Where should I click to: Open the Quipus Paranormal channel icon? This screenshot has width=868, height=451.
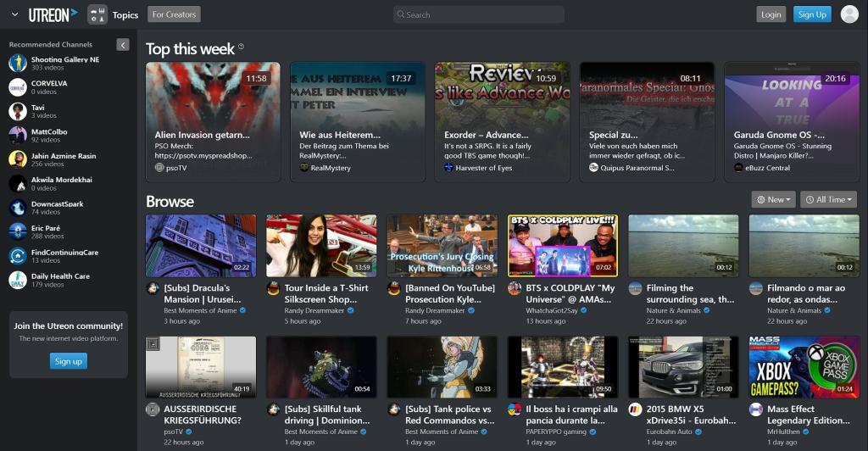click(593, 167)
